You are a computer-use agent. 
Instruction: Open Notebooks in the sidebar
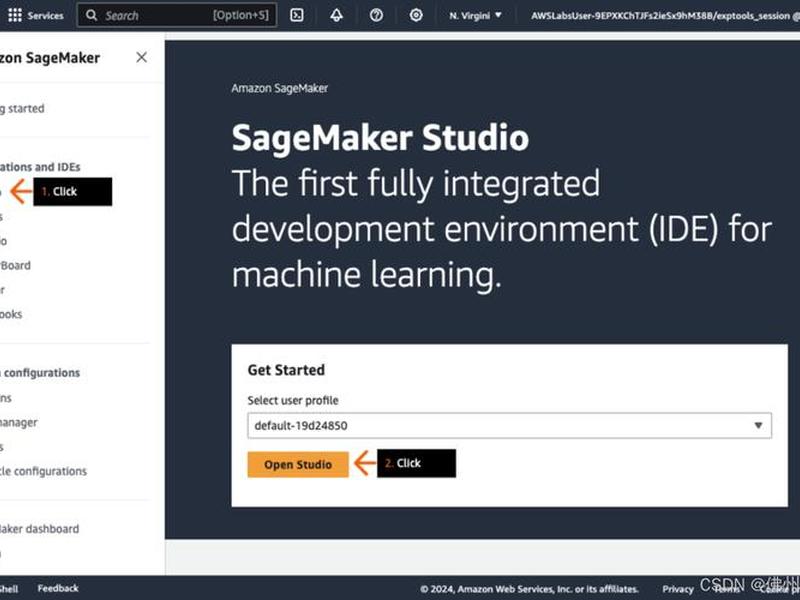(11, 314)
